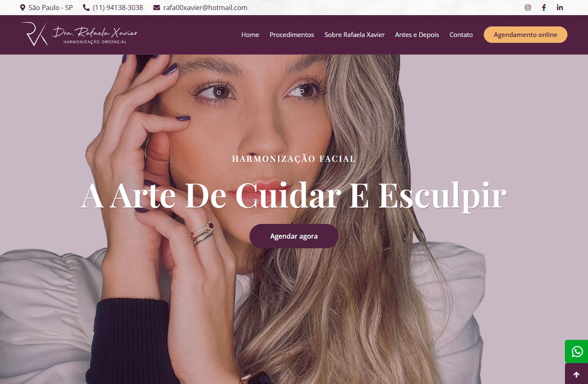
Task: Click the location pin icon
Action: [23, 8]
